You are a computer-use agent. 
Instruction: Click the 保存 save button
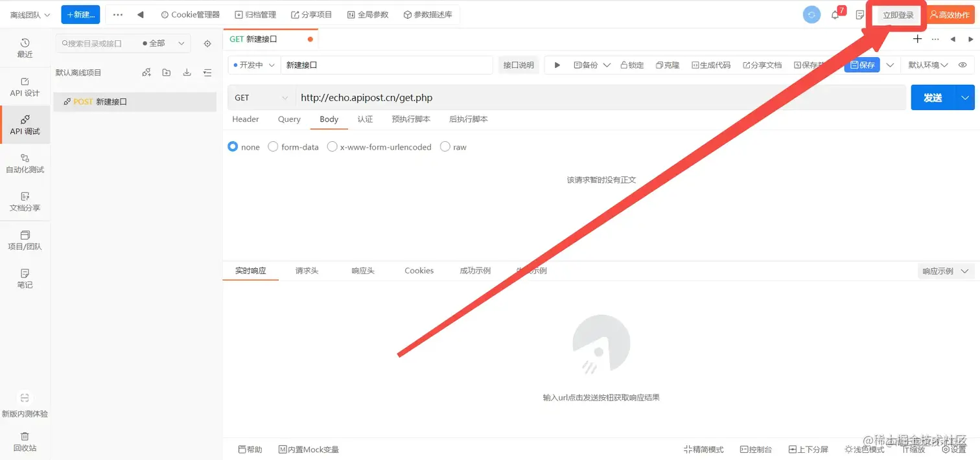pyautogui.click(x=862, y=65)
